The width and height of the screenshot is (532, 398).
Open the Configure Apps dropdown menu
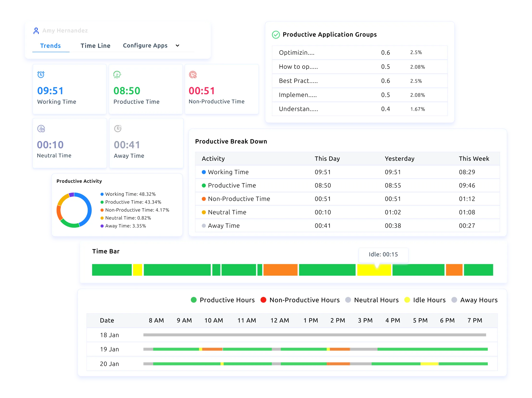[145, 45]
